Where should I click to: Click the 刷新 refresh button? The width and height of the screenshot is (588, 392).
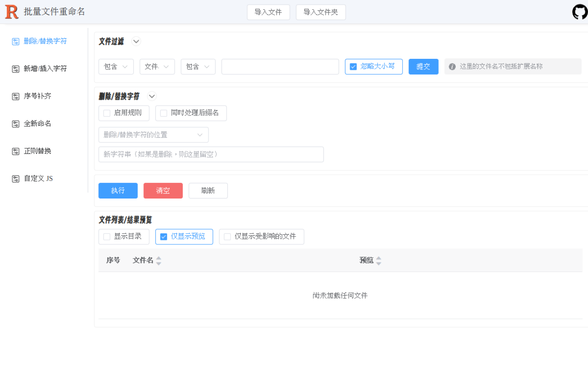[208, 191]
